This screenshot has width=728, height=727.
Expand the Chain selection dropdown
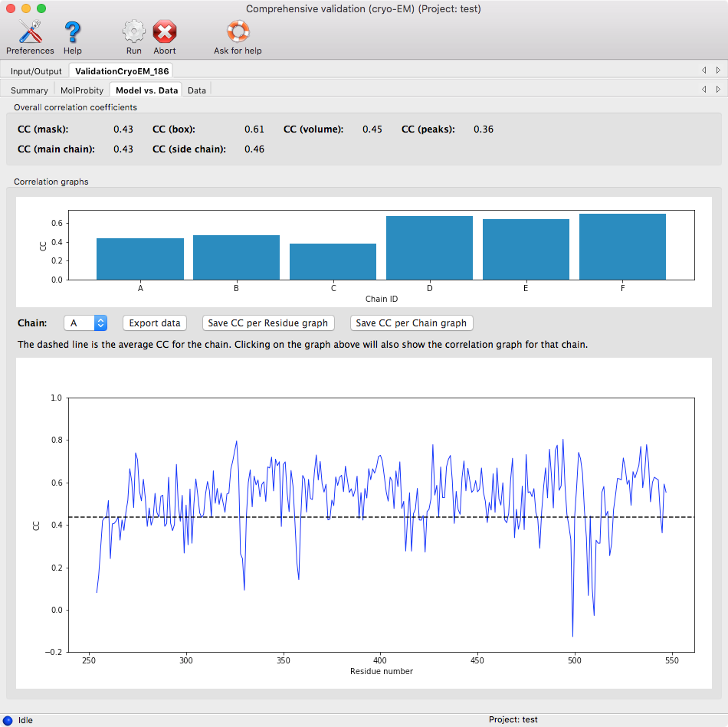(85, 323)
